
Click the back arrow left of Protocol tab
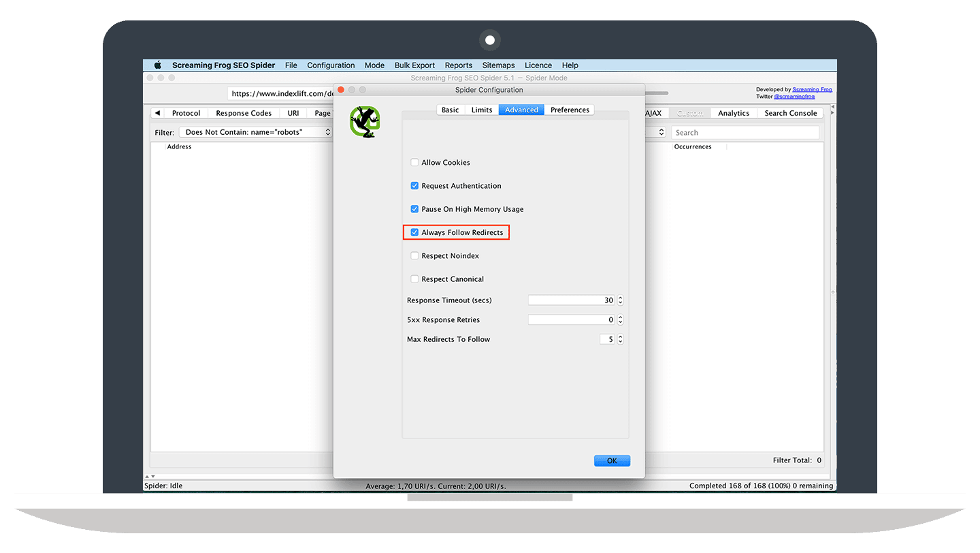tap(157, 113)
